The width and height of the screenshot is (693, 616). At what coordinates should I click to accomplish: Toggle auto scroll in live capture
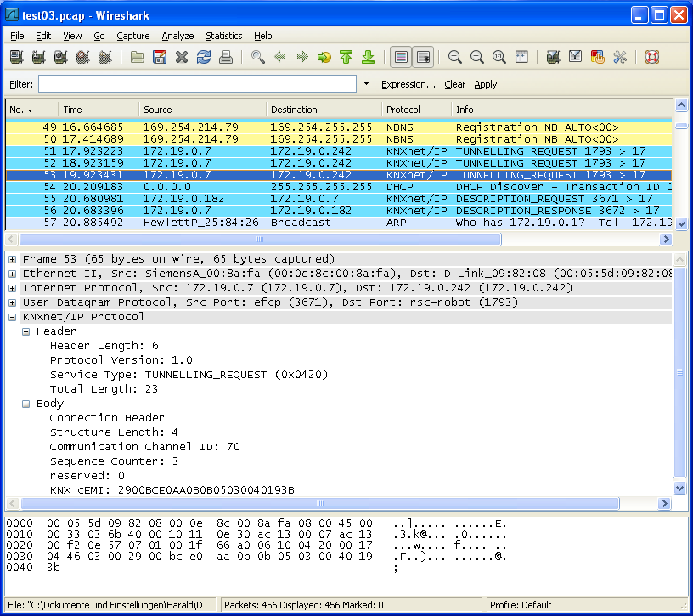click(x=423, y=57)
